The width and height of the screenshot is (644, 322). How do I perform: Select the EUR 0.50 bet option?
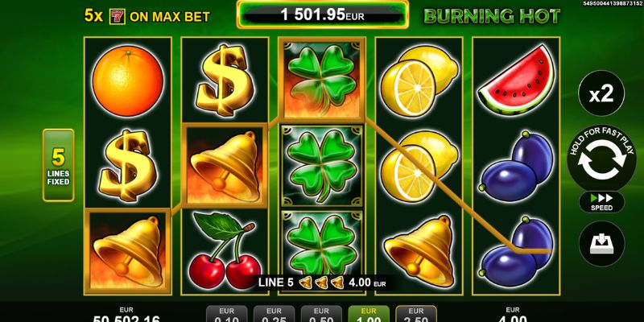click(321, 315)
